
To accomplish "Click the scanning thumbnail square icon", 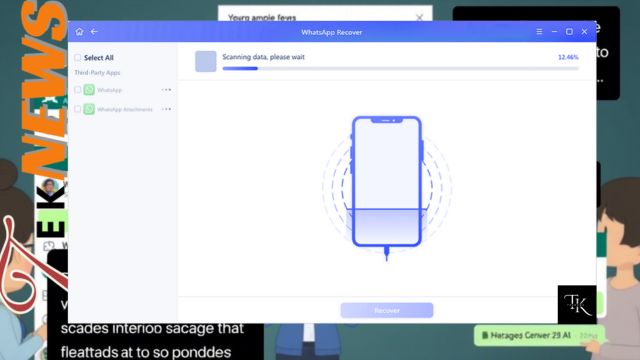I will [x=206, y=61].
